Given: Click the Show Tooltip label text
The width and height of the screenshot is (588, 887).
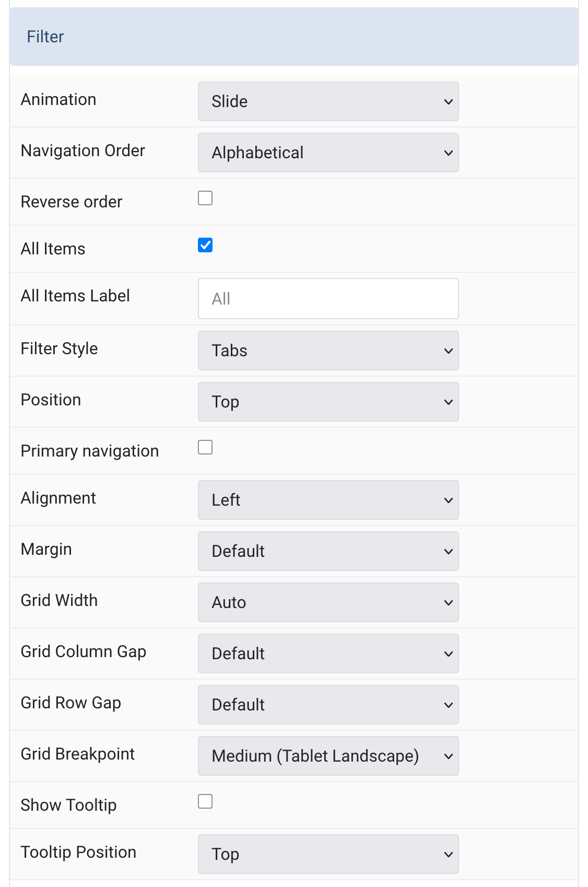Looking at the screenshot, I should [x=68, y=805].
